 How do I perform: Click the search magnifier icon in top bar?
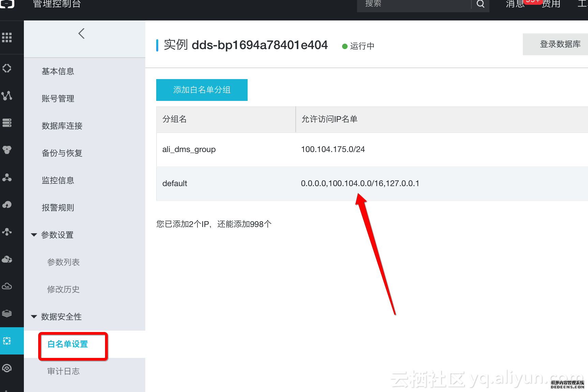tap(480, 4)
